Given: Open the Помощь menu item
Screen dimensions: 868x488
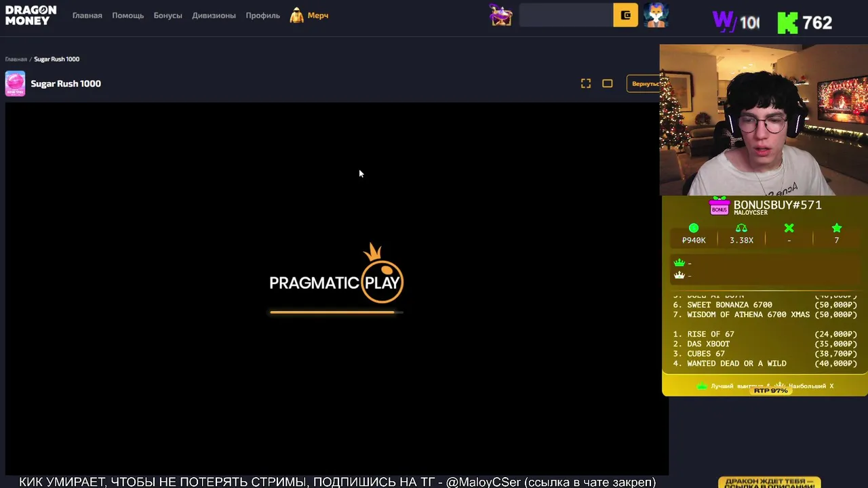Looking at the screenshot, I should 128,16.
